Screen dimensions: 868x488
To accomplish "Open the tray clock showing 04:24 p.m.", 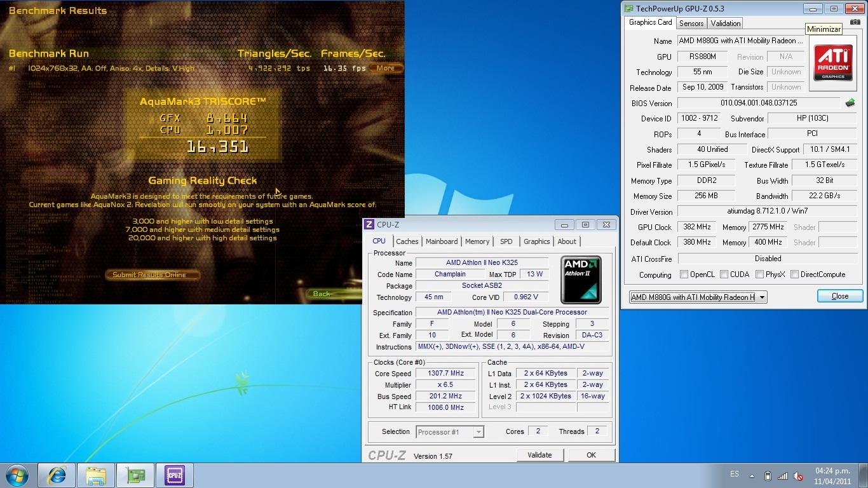I will [832, 476].
